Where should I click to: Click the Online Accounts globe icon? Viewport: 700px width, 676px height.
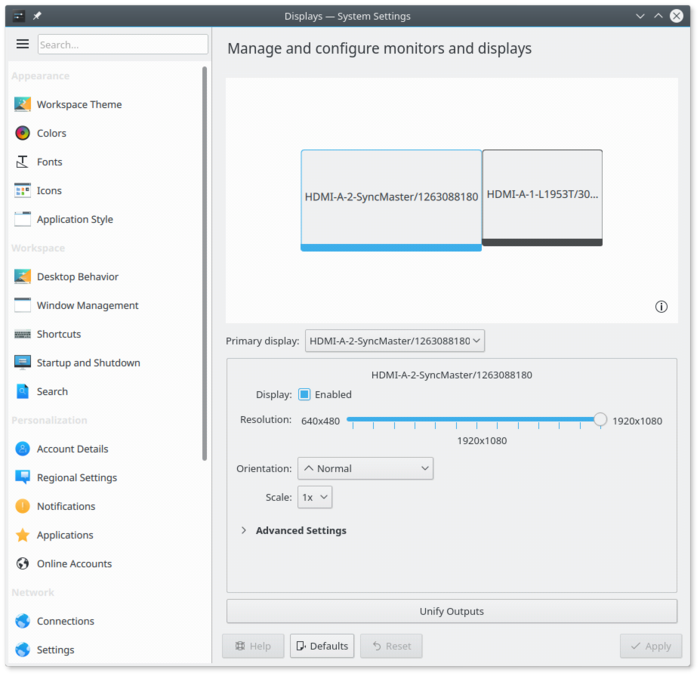[x=22, y=563]
